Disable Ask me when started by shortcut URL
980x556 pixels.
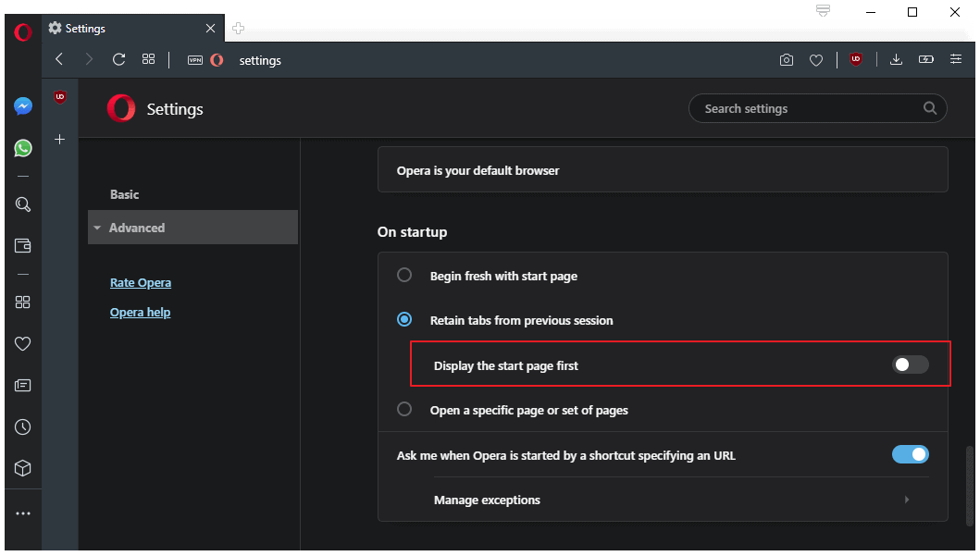tap(910, 454)
